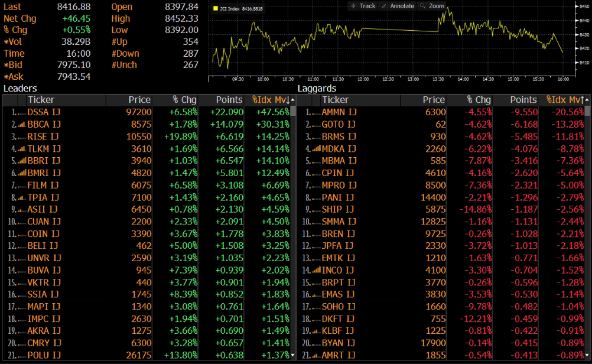Click the signal bars icon next to BBRI IJ

pos(22,161)
